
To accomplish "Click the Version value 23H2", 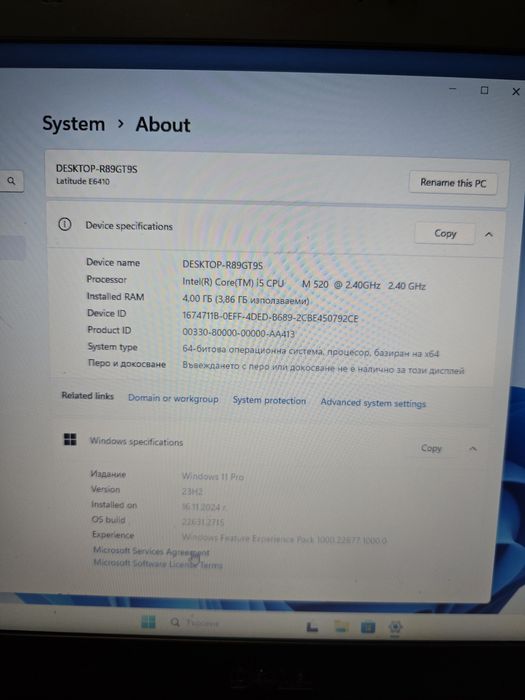I will (192, 492).
